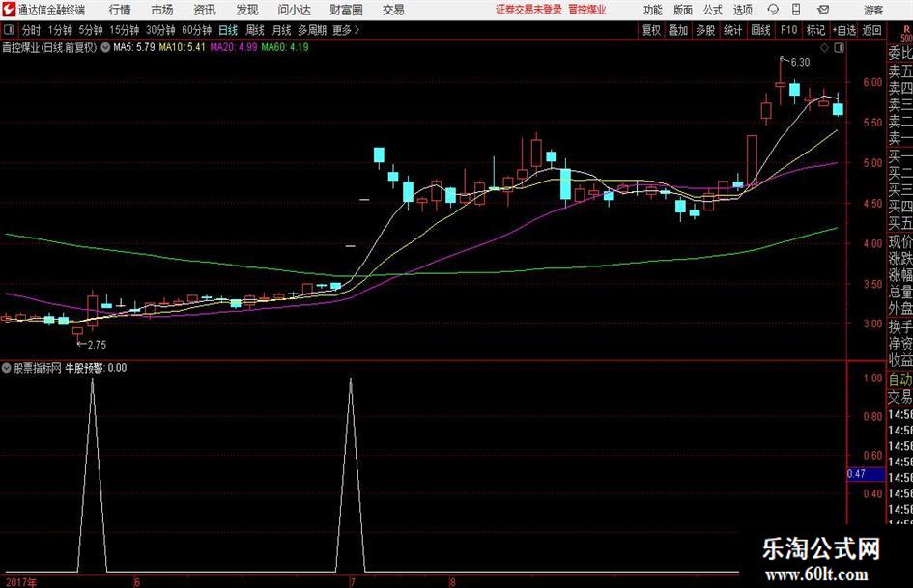This screenshot has height=588, width=913.
Task: Expand the 更多 periods list
Action: click(347, 30)
